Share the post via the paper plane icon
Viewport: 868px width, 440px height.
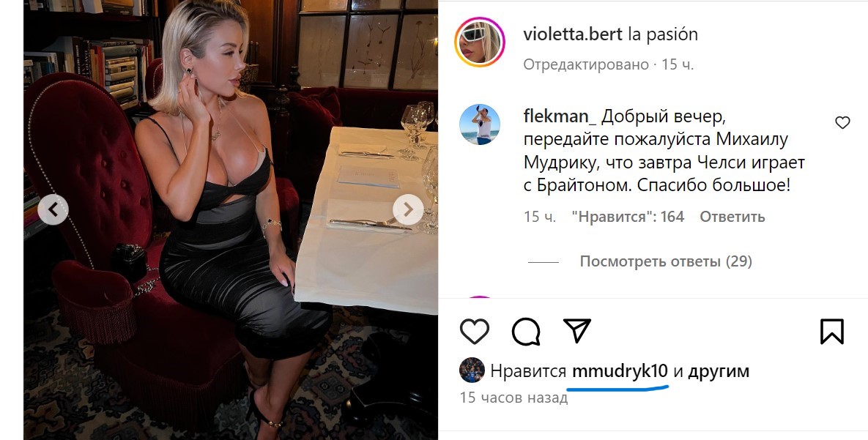coord(576,330)
